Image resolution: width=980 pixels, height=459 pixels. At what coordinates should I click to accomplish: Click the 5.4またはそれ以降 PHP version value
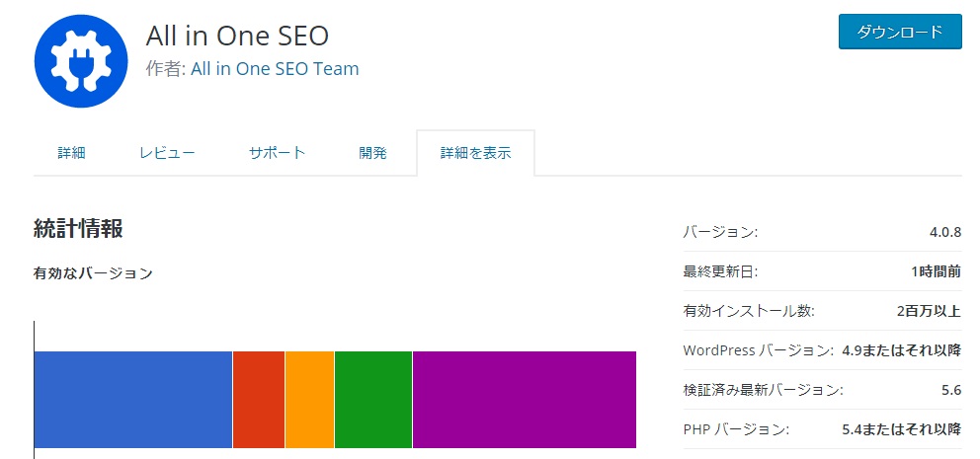(902, 429)
